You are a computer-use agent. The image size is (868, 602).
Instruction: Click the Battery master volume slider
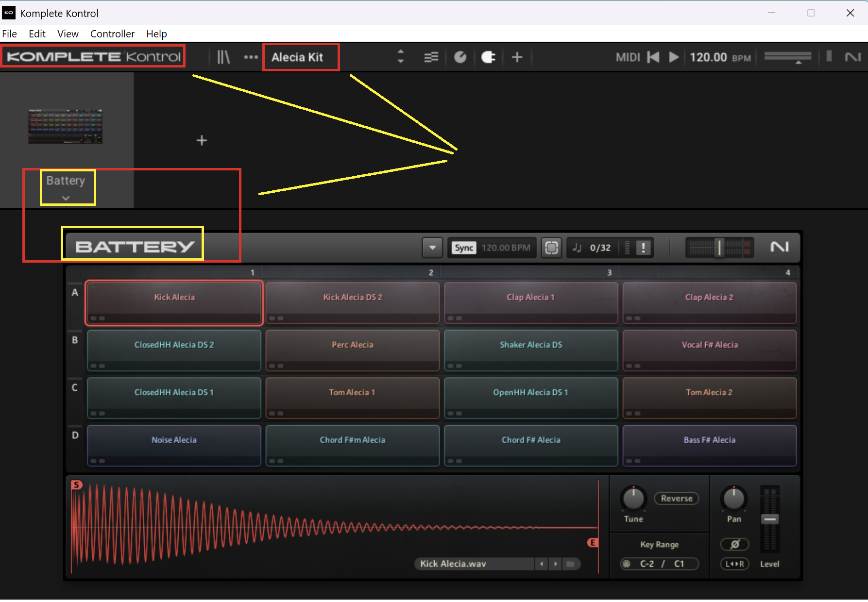click(719, 248)
